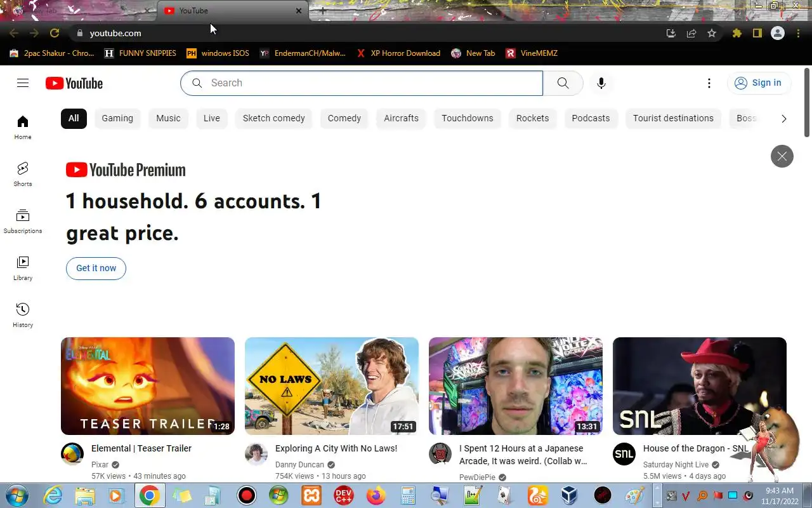Open VirtualBox from the taskbar

(x=570, y=495)
